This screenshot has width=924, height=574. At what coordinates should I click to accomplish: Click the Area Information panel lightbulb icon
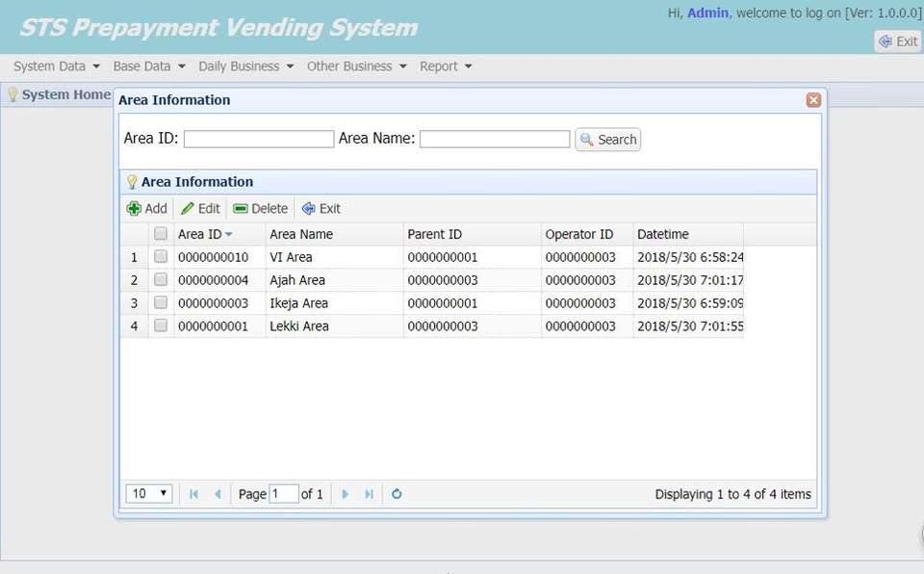click(x=132, y=182)
